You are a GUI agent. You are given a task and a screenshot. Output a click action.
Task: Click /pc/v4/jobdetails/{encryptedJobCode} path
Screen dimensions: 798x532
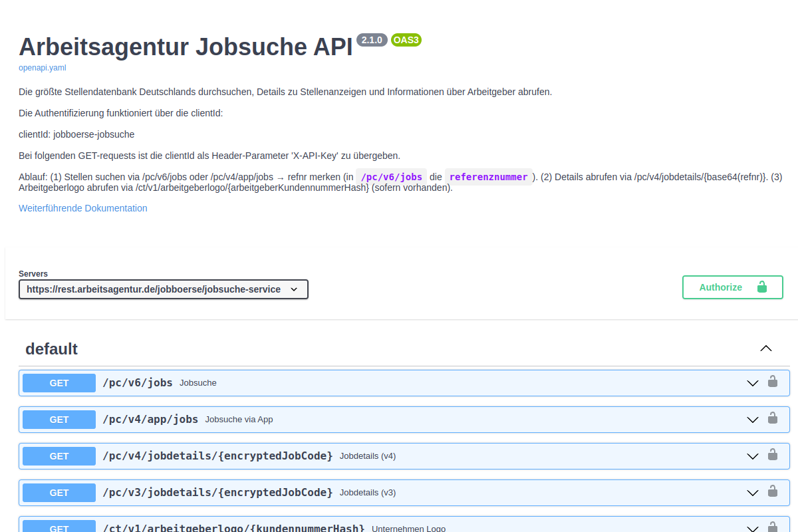(217, 456)
